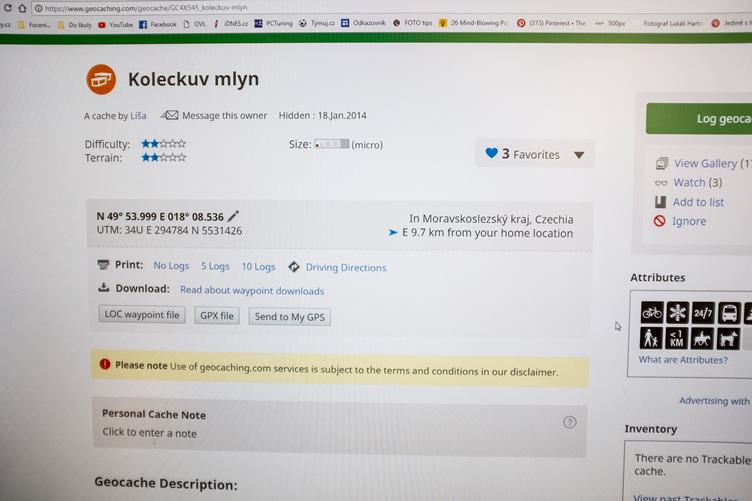
Task: Click the browser home icon
Action: 22,8
